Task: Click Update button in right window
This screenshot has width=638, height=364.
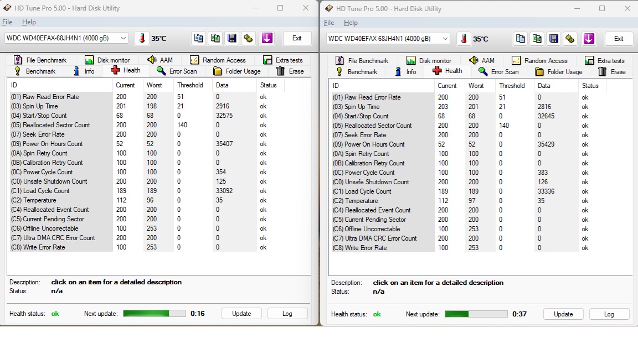Action: point(564,314)
